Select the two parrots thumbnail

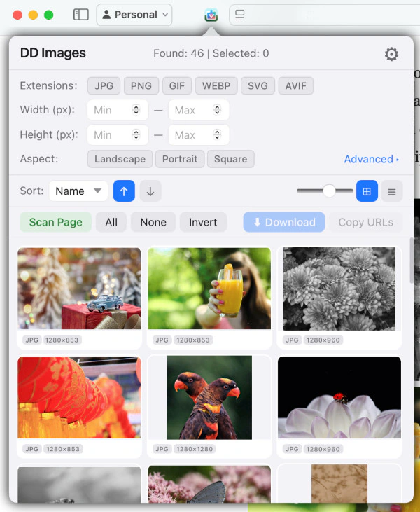pyautogui.click(x=209, y=397)
